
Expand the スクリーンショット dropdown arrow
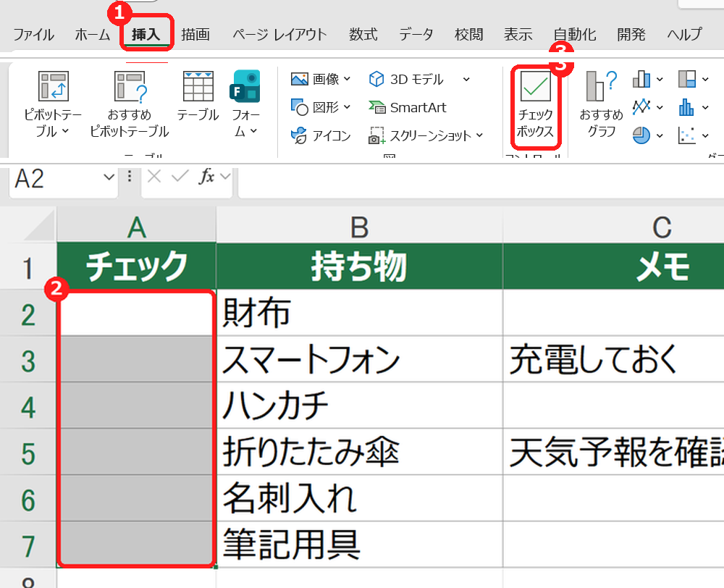point(479,135)
